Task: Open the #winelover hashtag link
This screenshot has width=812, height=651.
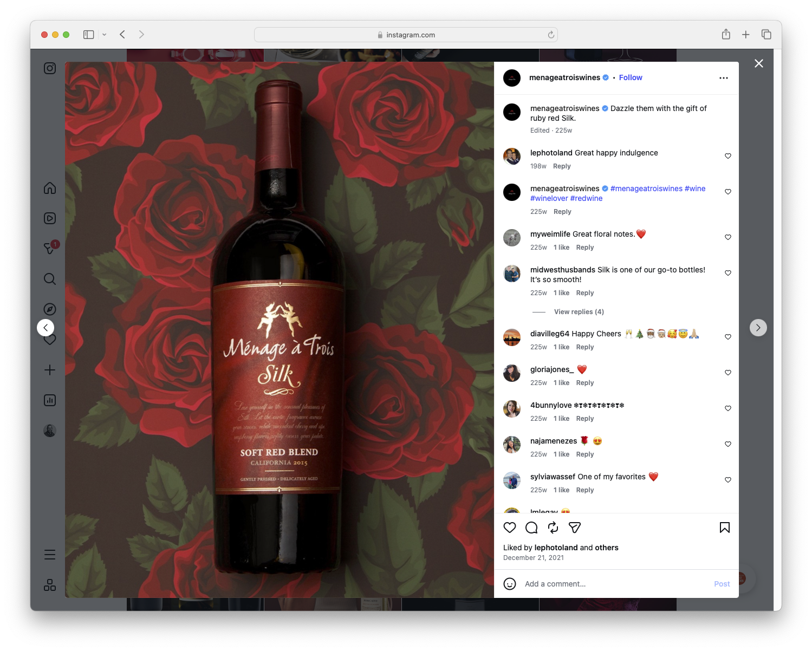Action: pyautogui.click(x=548, y=198)
